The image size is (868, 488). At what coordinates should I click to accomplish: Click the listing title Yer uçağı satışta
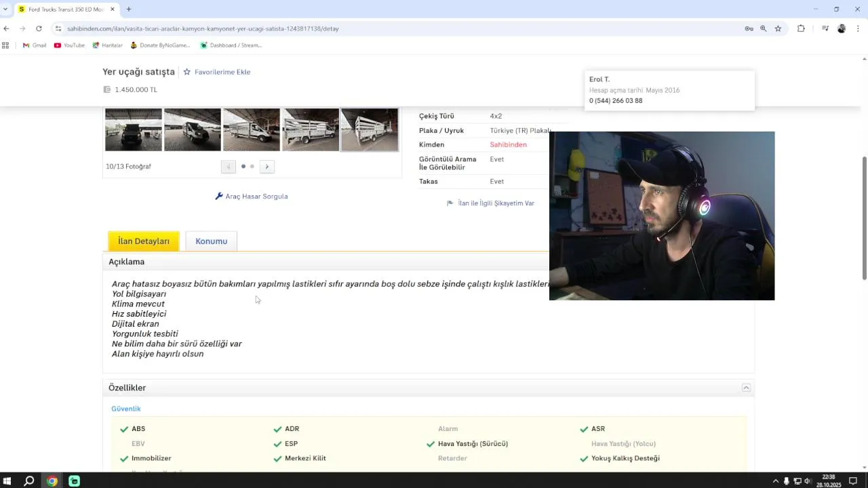[x=139, y=72]
